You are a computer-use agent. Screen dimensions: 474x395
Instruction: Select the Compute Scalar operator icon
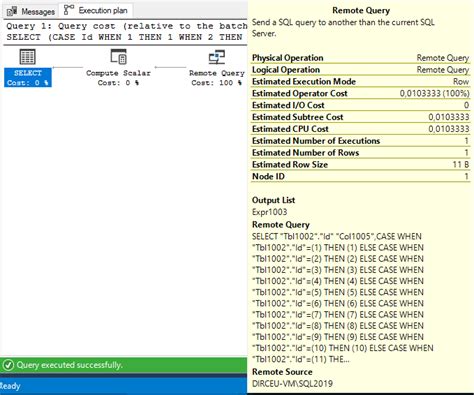118,56
